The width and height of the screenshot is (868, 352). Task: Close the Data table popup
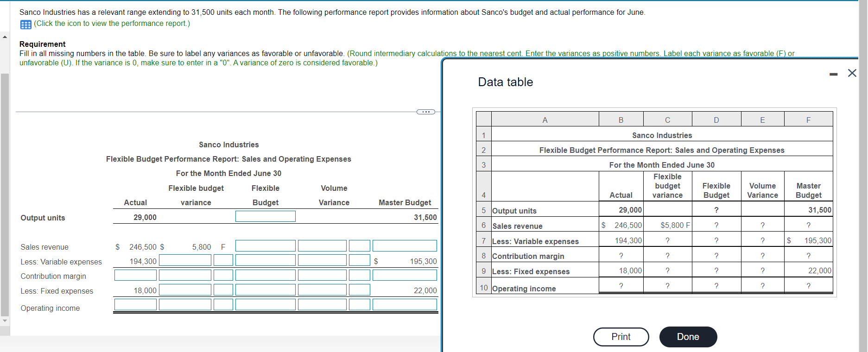[x=852, y=73]
